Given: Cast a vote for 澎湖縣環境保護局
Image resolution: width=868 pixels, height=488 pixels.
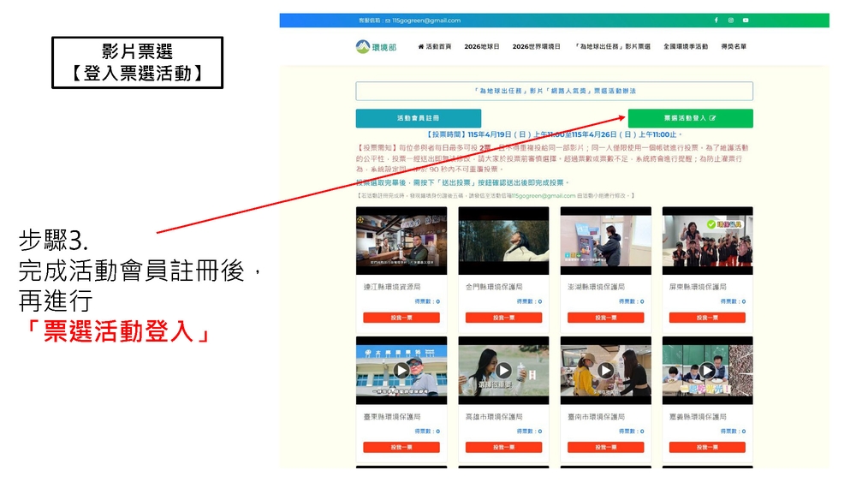Looking at the screenshot, I should (605, 318).
